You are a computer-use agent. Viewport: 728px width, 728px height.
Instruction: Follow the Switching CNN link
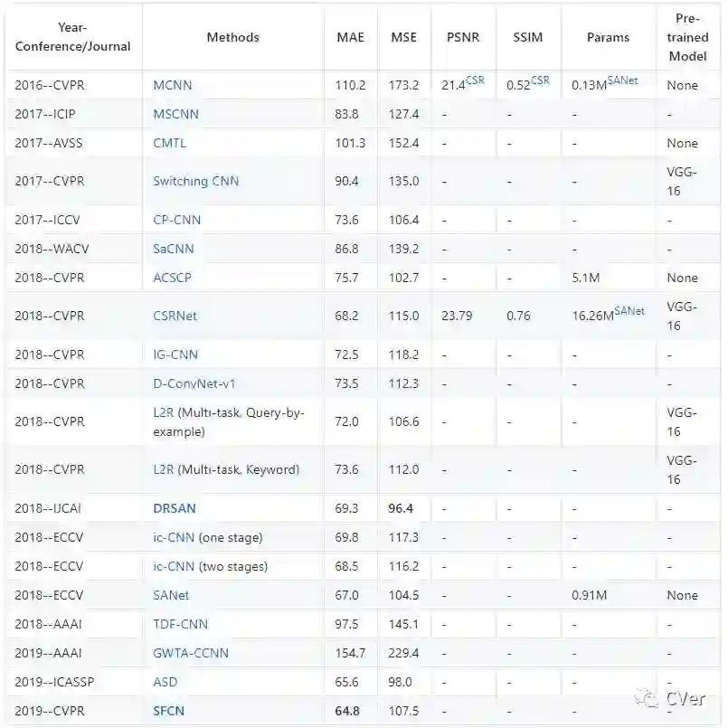196,181
